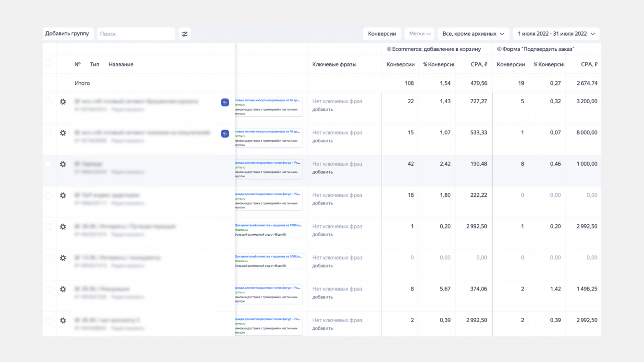Screen dimensions: 644x362
Task: Click 'добавить' keyword link in first row
Action: pyautogui.click(x=322, y=109)
